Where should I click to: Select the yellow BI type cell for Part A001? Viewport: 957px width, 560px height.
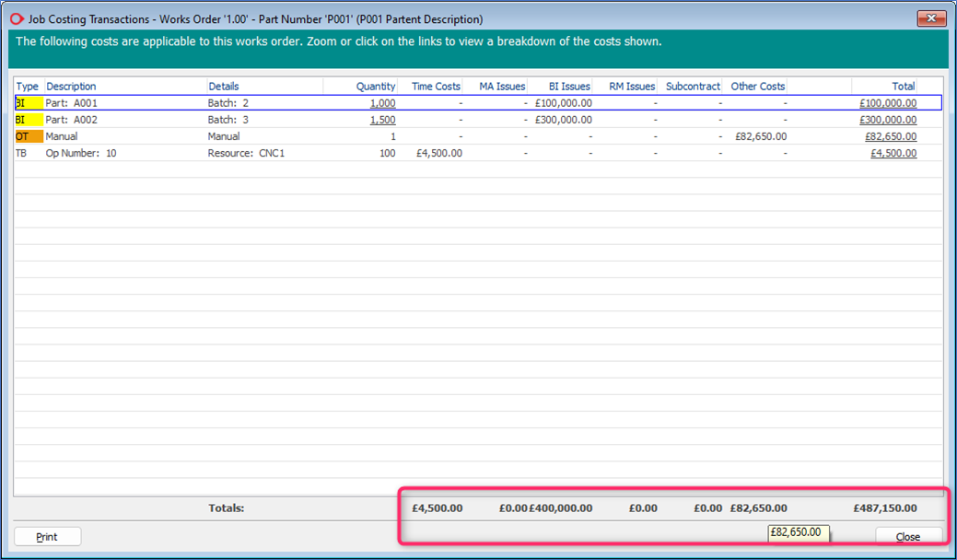[27, 102]
